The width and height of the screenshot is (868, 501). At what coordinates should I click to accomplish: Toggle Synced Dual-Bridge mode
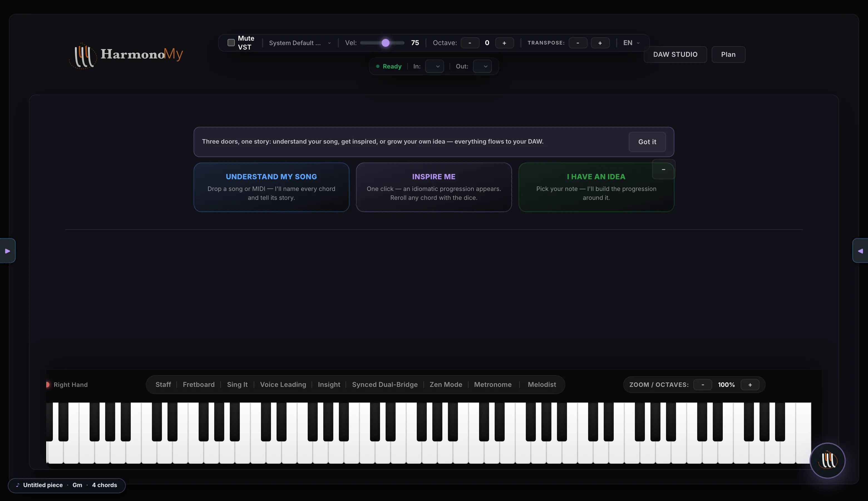(x=385, y=385)
